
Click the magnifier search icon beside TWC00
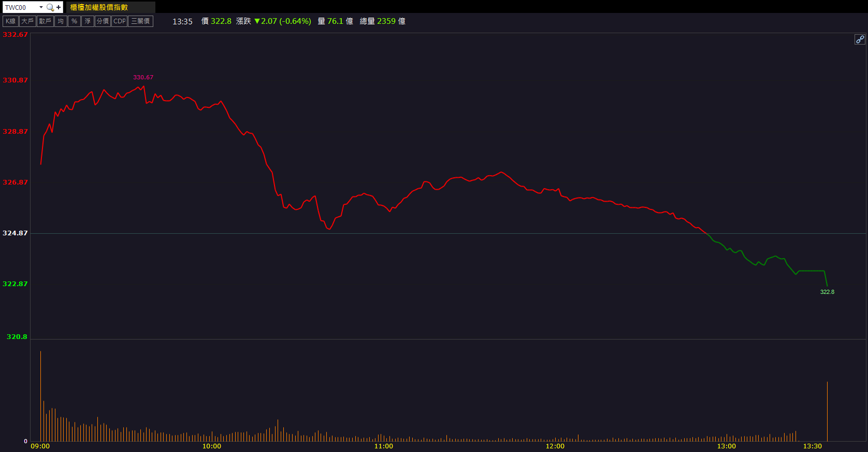coord(50,7)
